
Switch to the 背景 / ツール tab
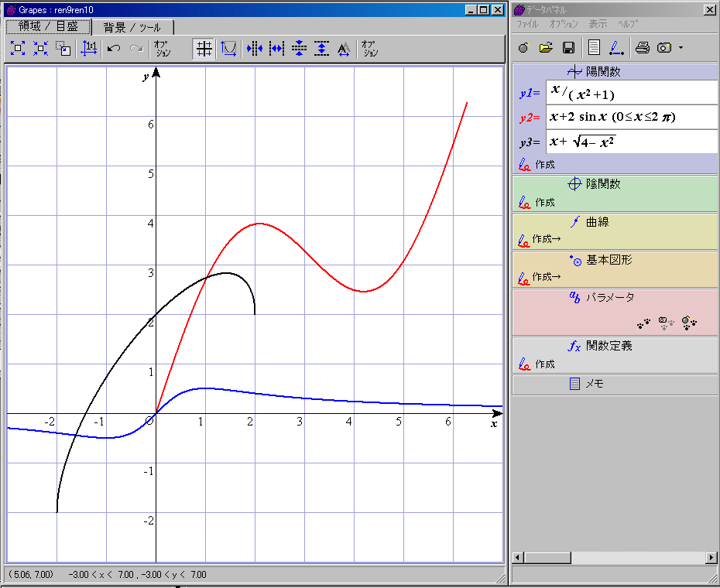(x=132, y=28)
